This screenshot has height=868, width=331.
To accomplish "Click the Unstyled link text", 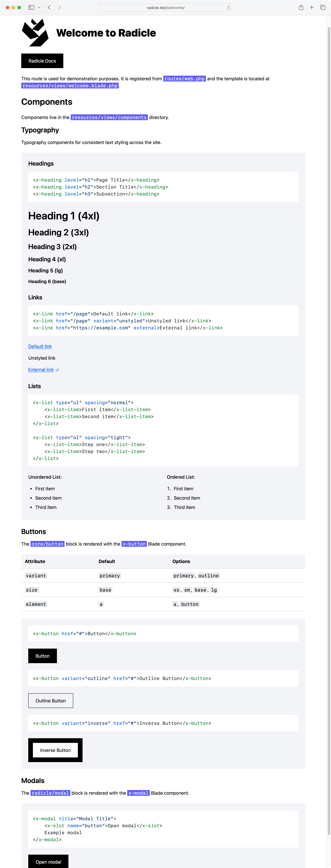I will point(42,358).
